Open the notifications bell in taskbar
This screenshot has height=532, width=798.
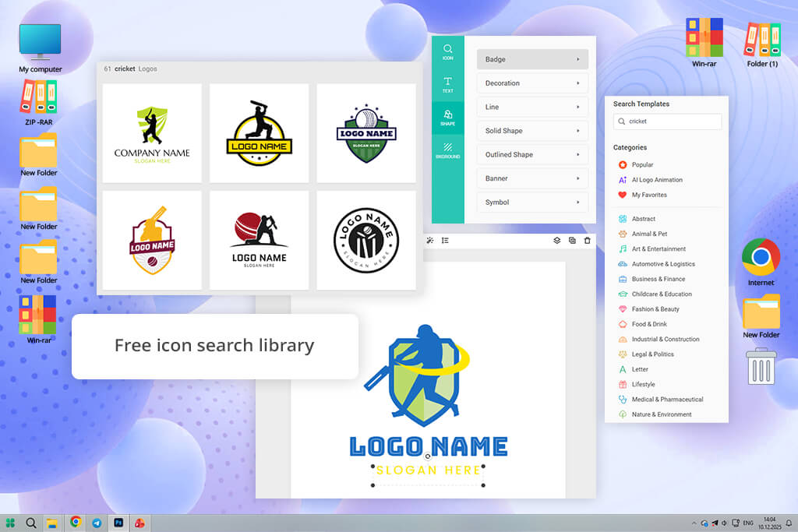coord(789,523)
